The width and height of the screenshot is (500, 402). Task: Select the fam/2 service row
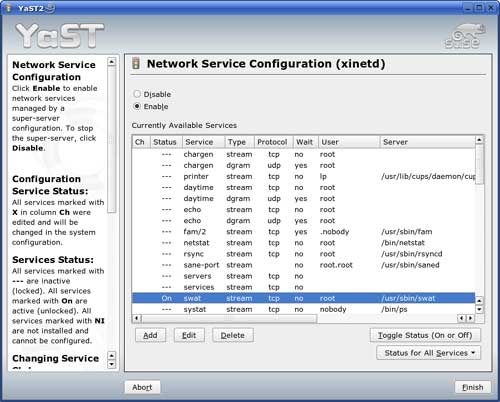coord(304,232)
